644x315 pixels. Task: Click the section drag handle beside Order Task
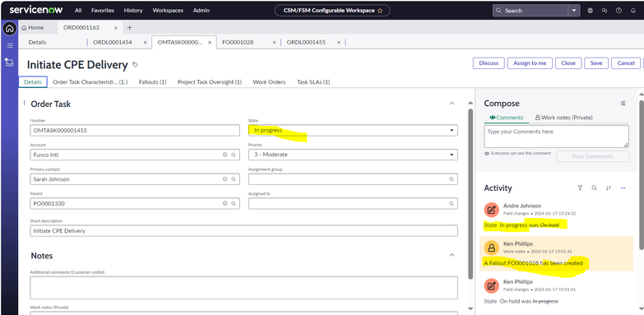pyautogui.click(x=24, y=103)
